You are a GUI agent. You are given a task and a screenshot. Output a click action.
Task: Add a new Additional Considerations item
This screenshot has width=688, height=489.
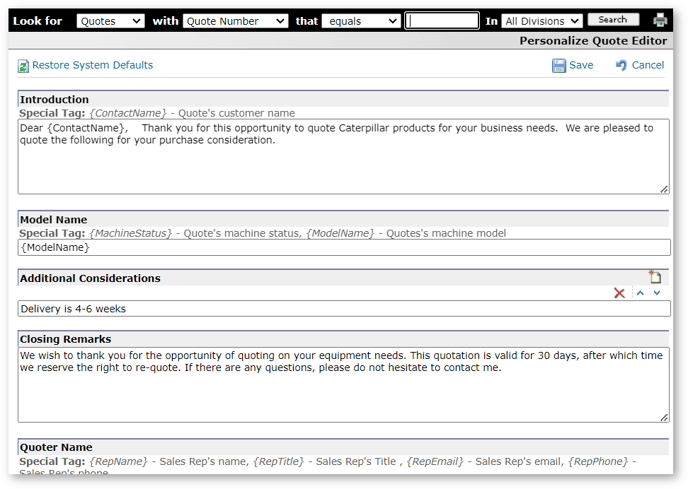tap(655, 278)
